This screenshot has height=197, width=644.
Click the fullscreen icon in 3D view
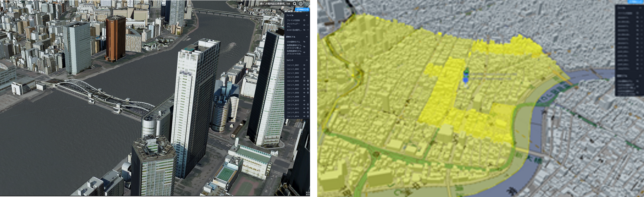tap(308, 193)
